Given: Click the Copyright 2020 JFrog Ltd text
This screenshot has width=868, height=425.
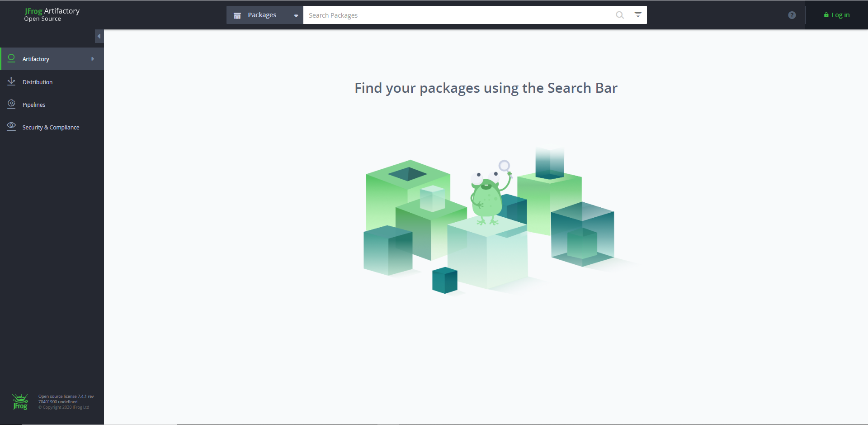Looking at the screenshot, I should pos(64,407).
